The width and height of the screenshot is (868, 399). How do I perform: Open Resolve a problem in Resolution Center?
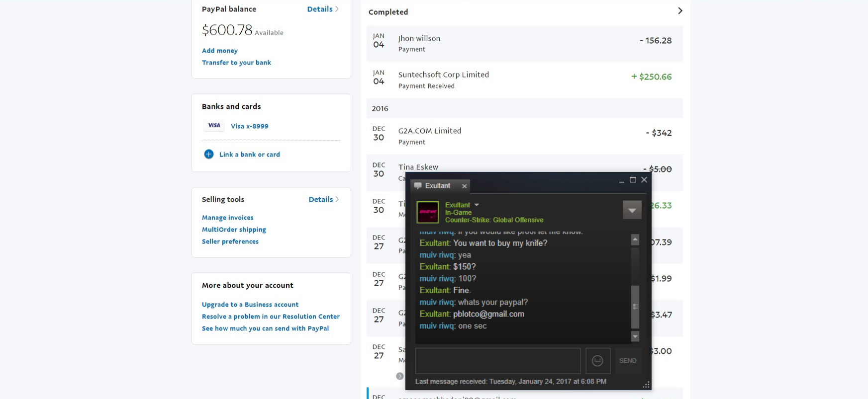pyautogui.click(x=271, y=317)
